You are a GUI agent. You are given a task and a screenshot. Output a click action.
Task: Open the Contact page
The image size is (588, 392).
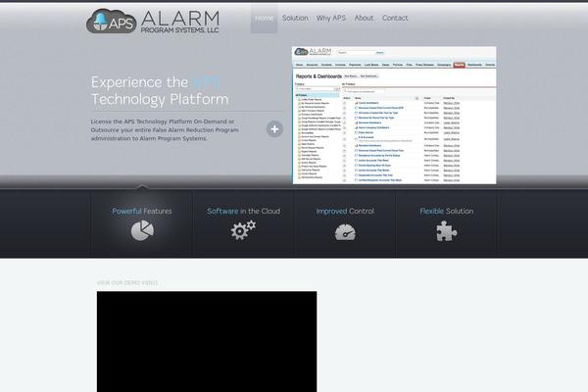coord(395,18)
